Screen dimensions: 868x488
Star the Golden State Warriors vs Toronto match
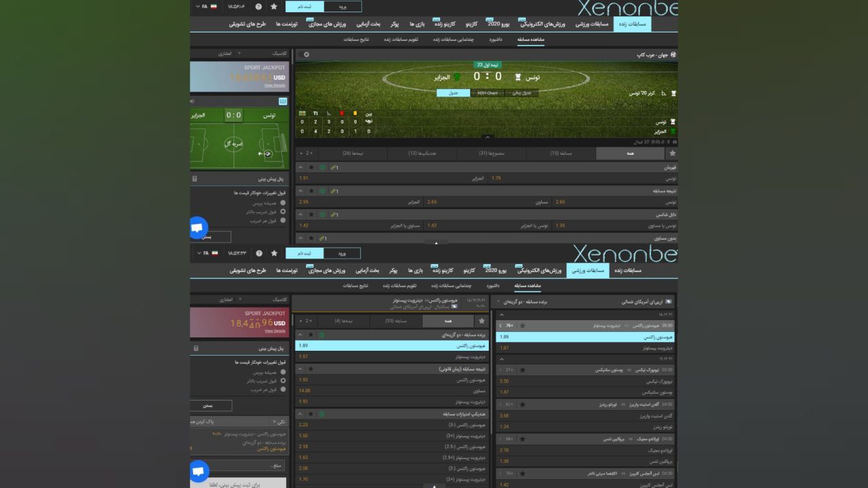pyautogui.click(x=522, y=405)
